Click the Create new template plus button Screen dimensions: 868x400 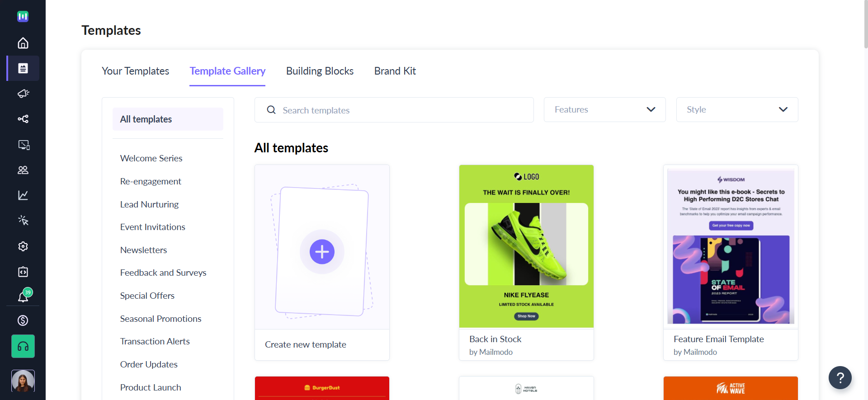click(x=322, y=252)
